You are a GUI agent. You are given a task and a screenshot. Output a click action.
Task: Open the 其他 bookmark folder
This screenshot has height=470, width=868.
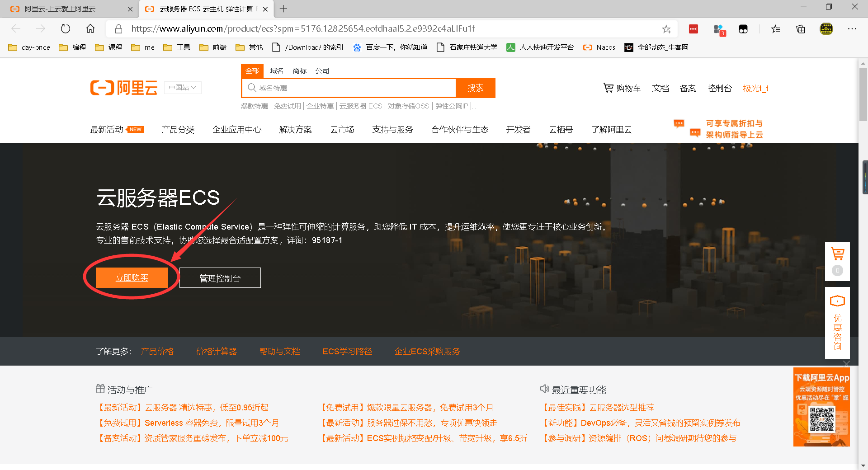(249, 47)
